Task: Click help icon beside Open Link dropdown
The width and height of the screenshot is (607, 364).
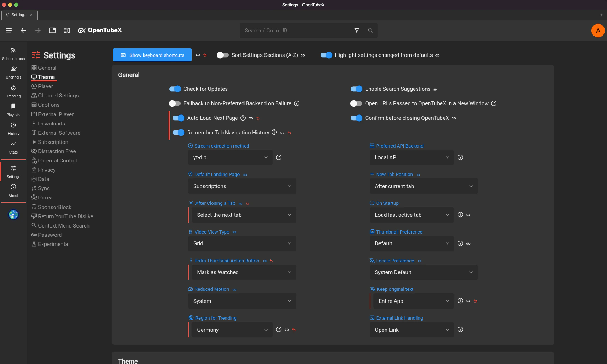Action: point(461,330)
